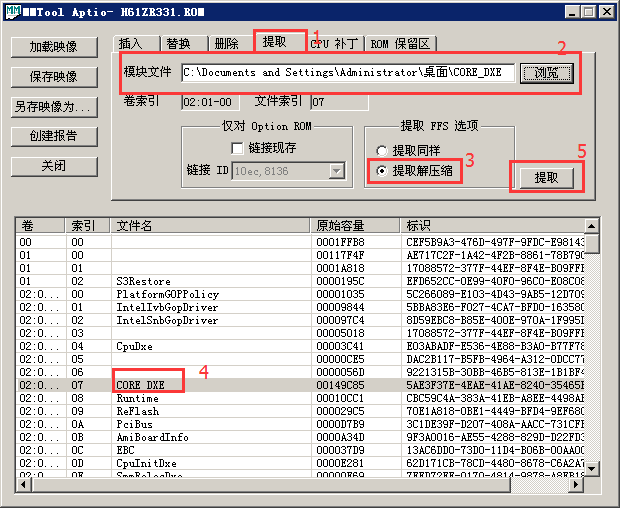Click the 模块文件 module file path field
Screen dimensions: 620x508
point(348,73)
